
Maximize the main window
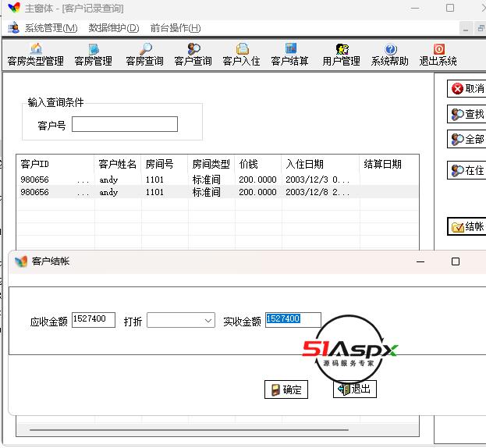click(450, 8)
